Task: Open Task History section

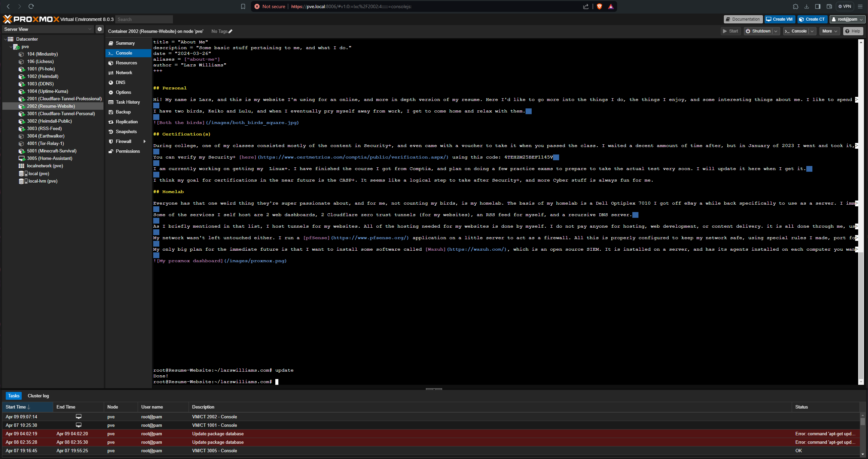Action: point(128,102)
